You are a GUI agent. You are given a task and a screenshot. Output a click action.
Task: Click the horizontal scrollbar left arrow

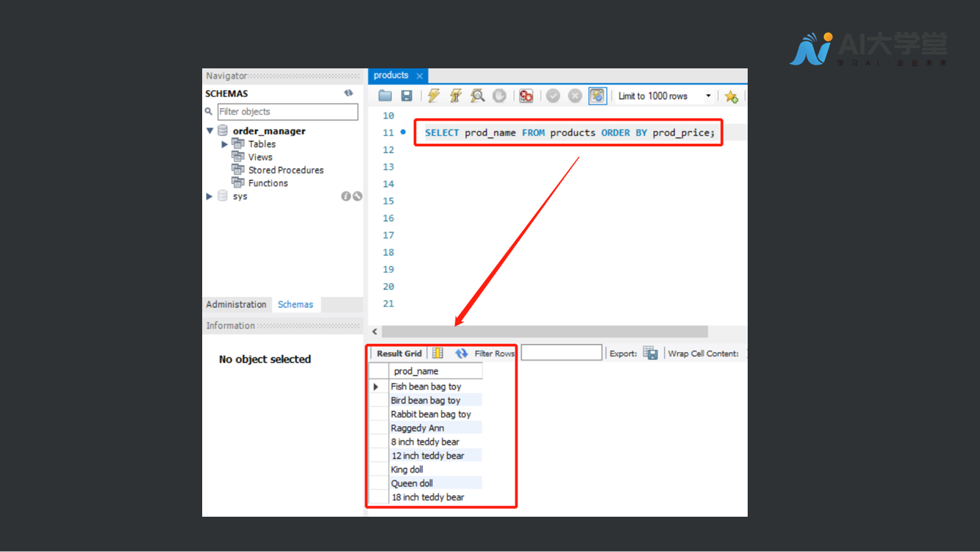(x=375, y=331)
